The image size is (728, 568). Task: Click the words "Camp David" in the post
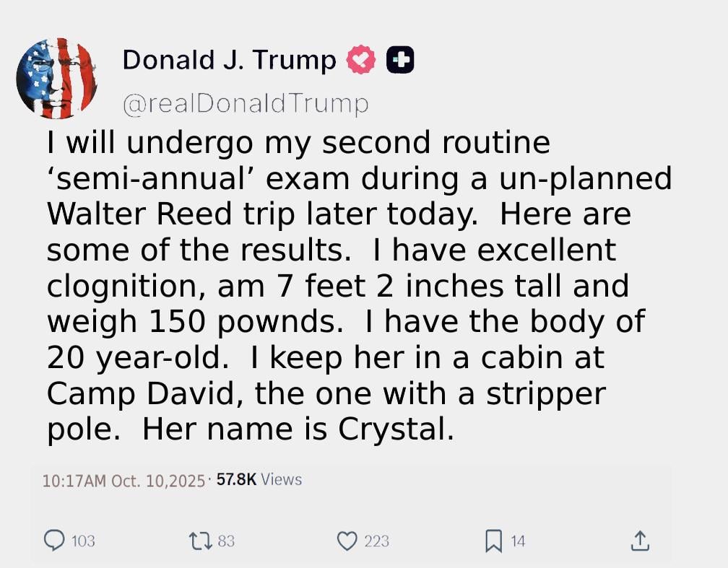(136, 394)
